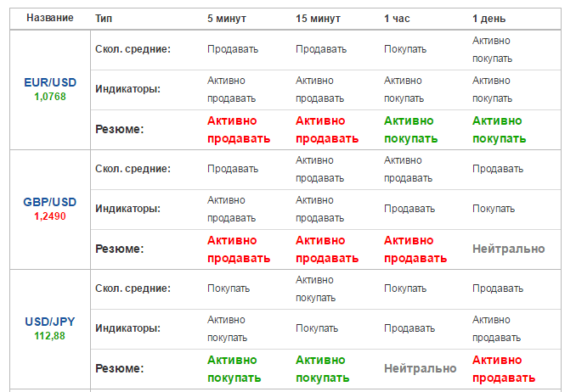Select GBP/USD 1-day summary 'Нейтрально'
The width and height of the screenshot is (576, 392).
(x=508, y=249)
